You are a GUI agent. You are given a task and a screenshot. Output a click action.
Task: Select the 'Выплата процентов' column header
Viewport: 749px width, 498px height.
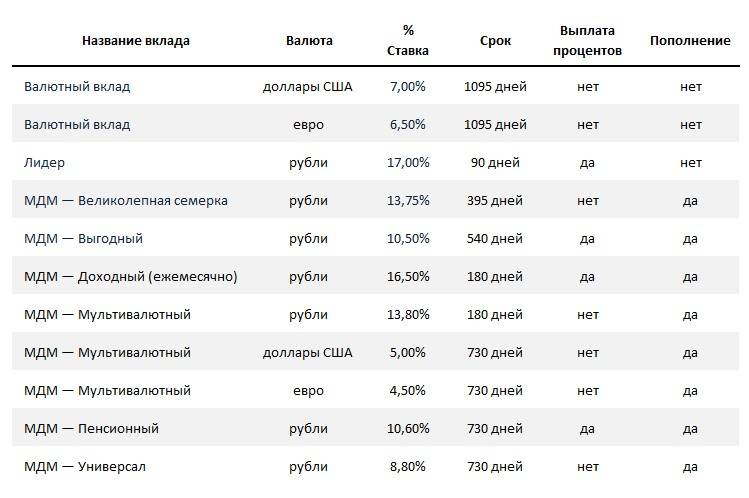click(x=587, y=41)
